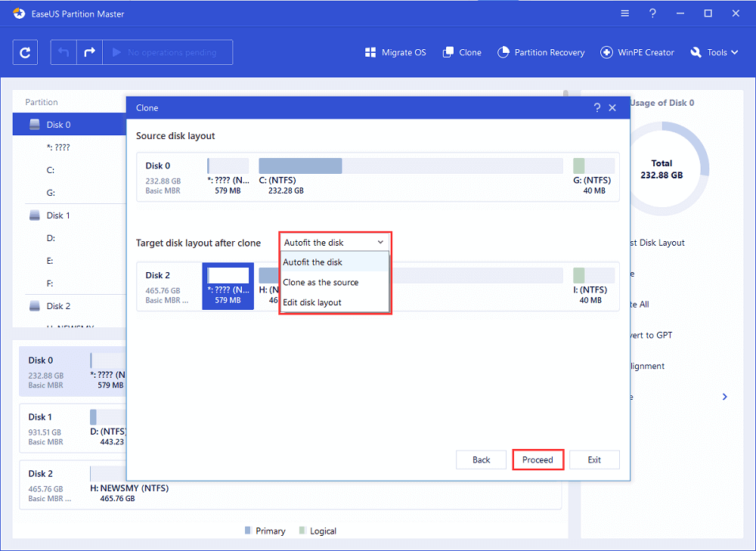Click the Undo arrow icon
756x551 pixels.
(64, 52)
